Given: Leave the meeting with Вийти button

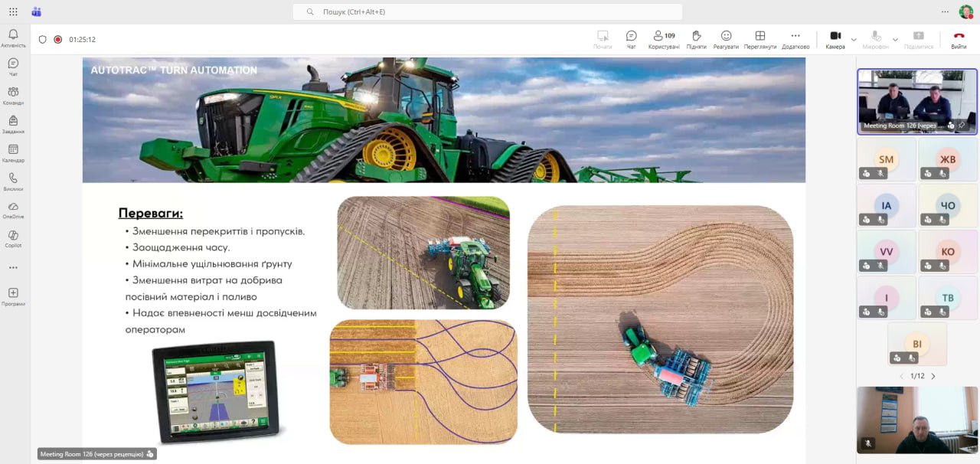Looking at the screenshot, I should pyautogui.click(x=959, y=39).
